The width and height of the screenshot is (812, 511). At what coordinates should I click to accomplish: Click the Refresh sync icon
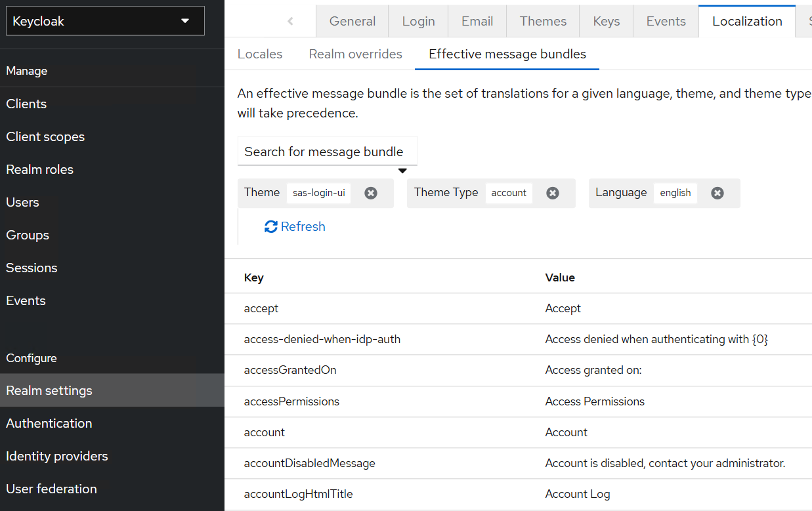pyautogui.click(x=270, y=227)
